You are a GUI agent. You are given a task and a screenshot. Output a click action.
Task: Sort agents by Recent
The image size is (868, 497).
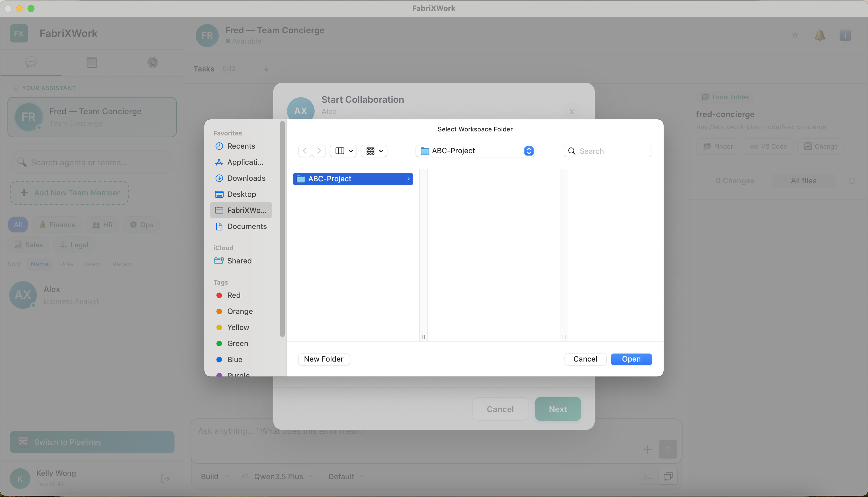(123, 264)
